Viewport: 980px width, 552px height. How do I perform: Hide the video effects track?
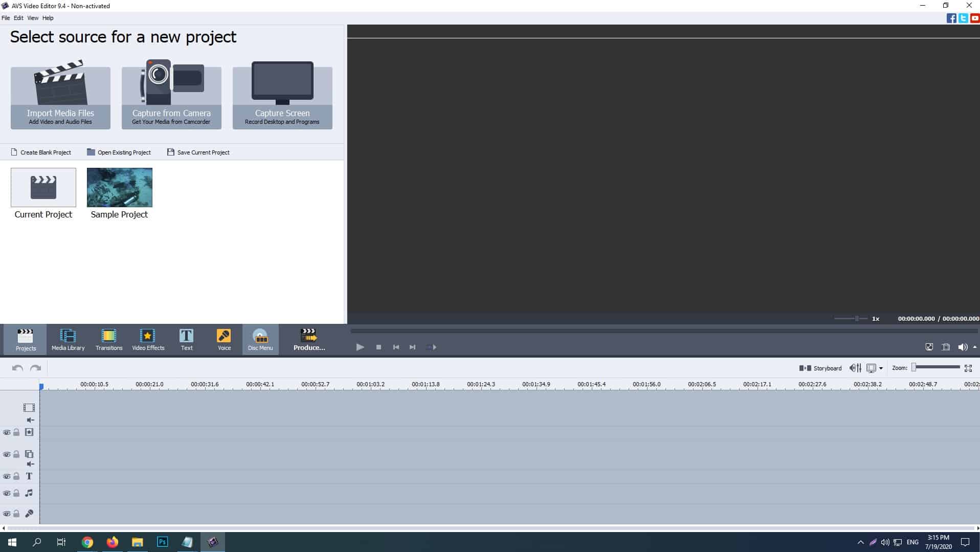[7, 432]
